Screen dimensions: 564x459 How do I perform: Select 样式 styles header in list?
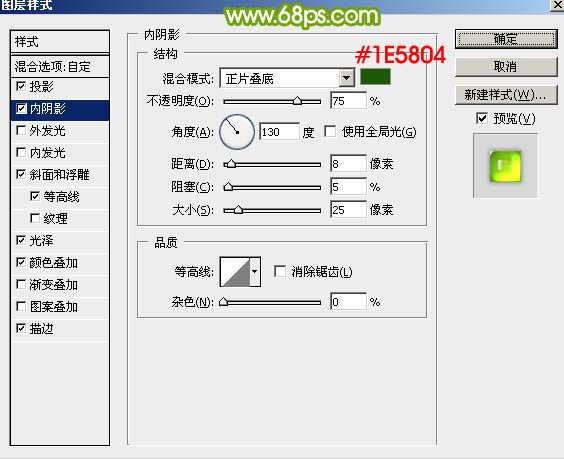[x=60, y=42]
